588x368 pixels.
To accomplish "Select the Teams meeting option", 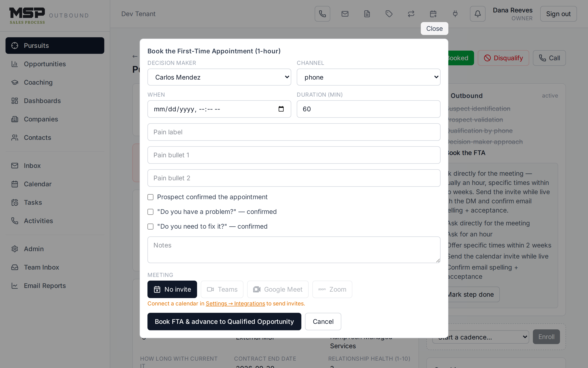I will pyautogui.click(x=222, y=289).
